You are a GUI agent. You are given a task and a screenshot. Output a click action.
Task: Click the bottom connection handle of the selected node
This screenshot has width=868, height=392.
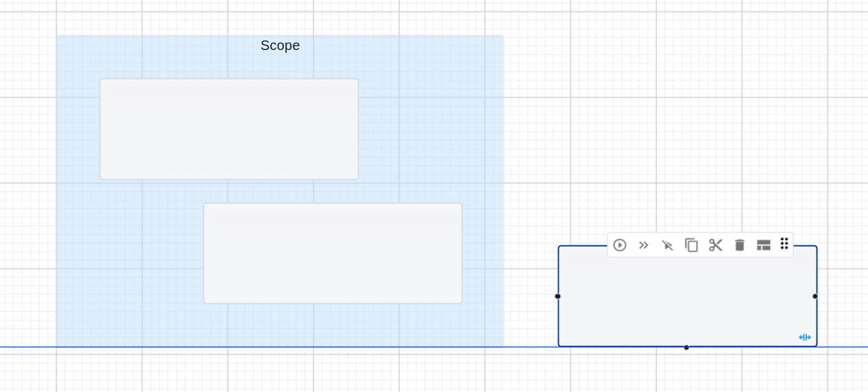(686, 347)
